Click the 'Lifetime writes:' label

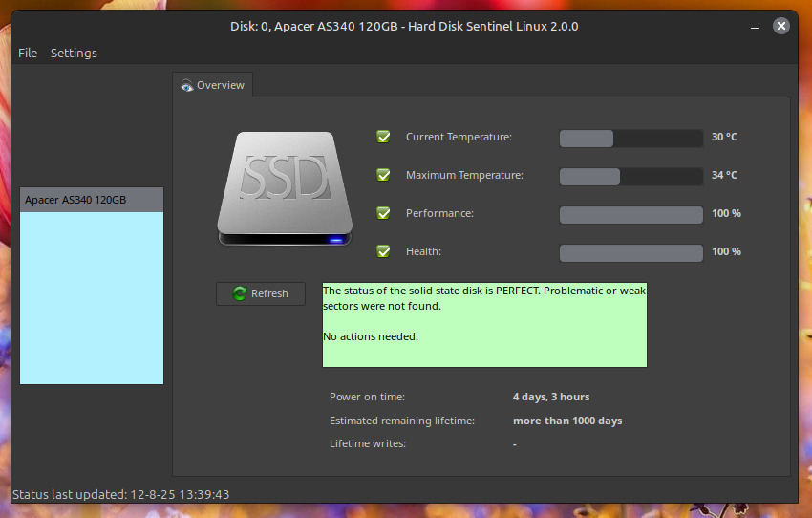(368, 443)
